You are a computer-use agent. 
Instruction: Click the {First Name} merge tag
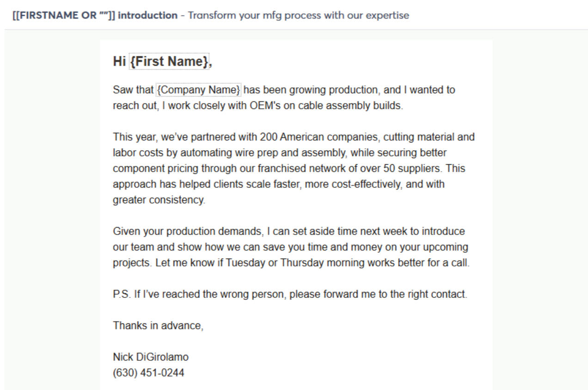tap(169, 62)
